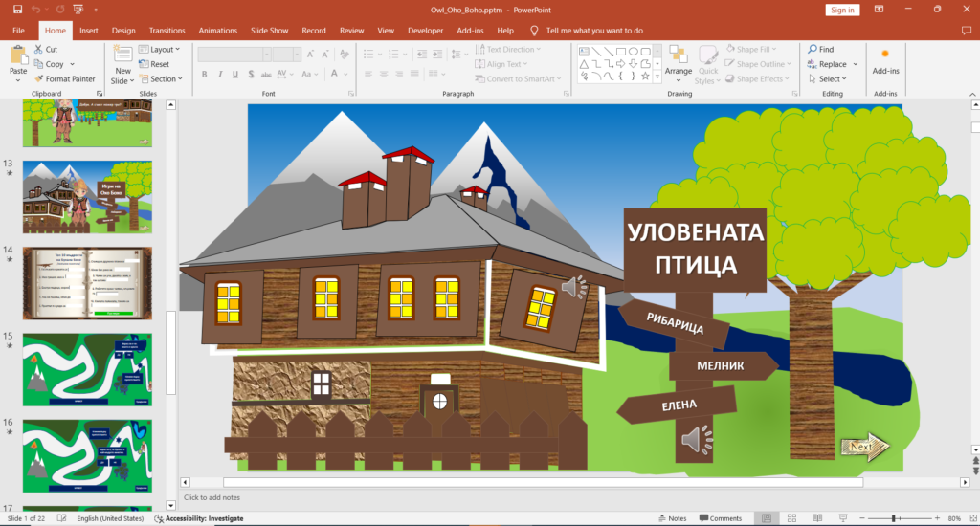Open the Arrange menu
Image resolution: width=980 pixels, height=526 pixels.
(679, 64)
